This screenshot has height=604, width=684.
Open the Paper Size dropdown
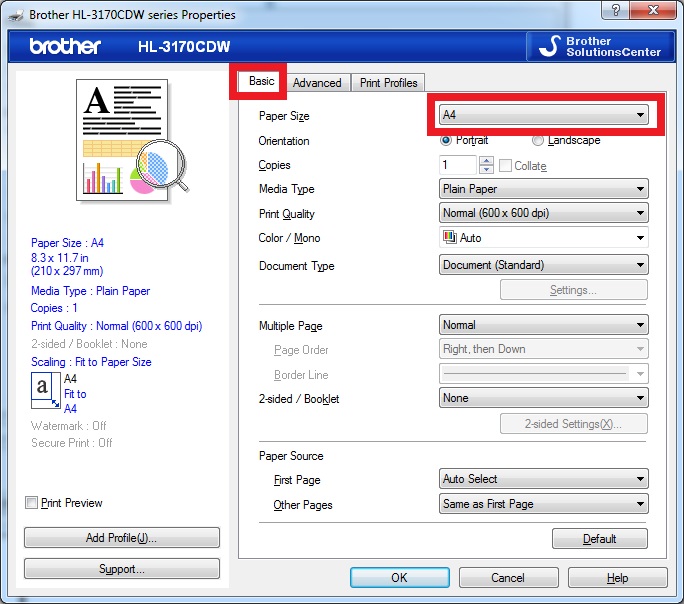[x=544, y=115]
